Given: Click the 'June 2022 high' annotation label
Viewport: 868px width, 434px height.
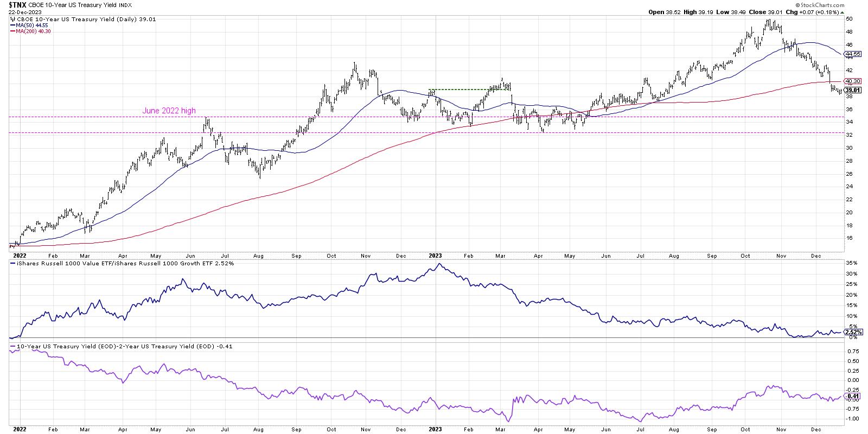Looking at the screenshot, I should 169,111.
